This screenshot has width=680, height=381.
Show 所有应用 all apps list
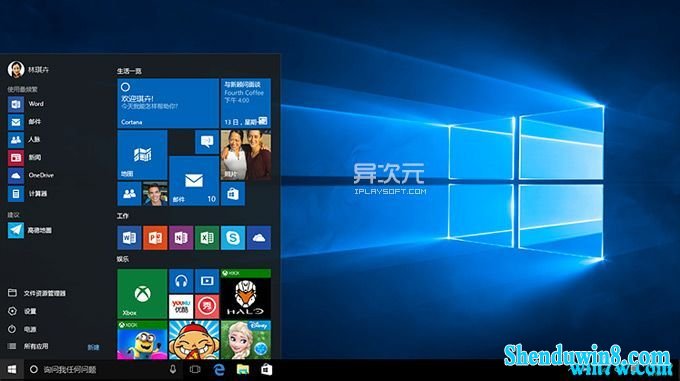pyautogui.click(x=28, y=346)
